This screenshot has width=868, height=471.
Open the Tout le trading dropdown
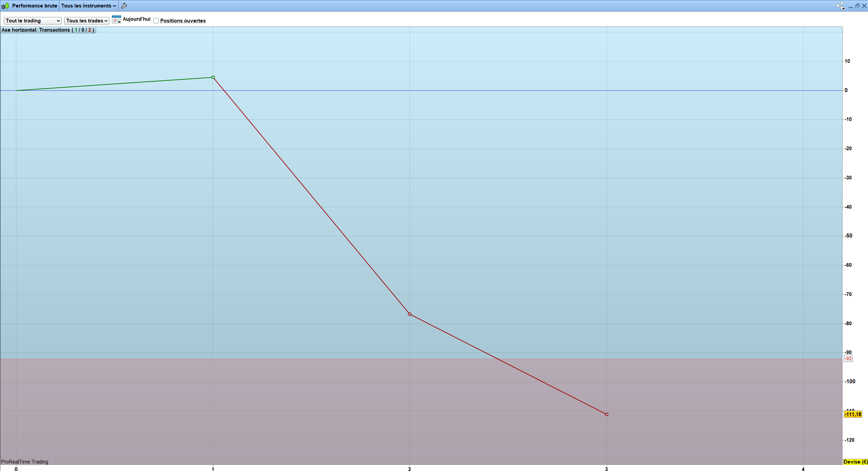tap(33, 21)
